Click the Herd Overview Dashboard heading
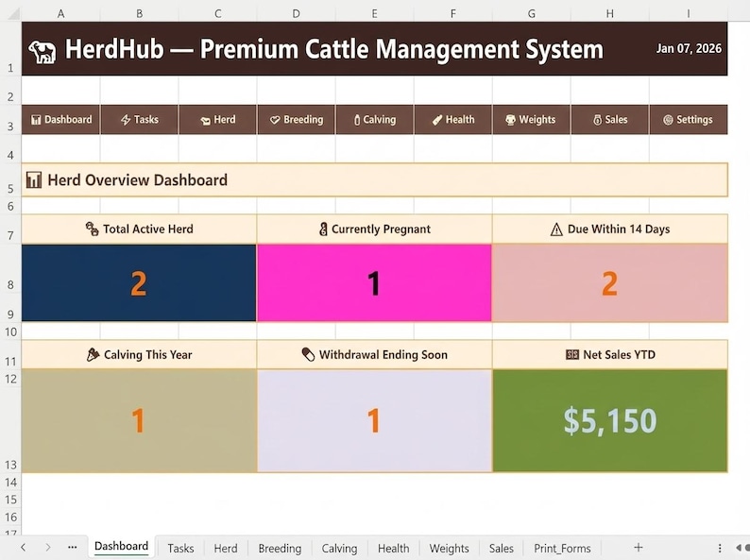Screen dimensions: 750x560 tap(138, 180)
